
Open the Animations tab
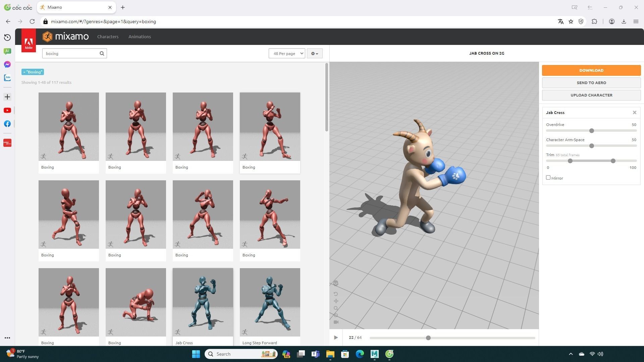tap(140, 37)
